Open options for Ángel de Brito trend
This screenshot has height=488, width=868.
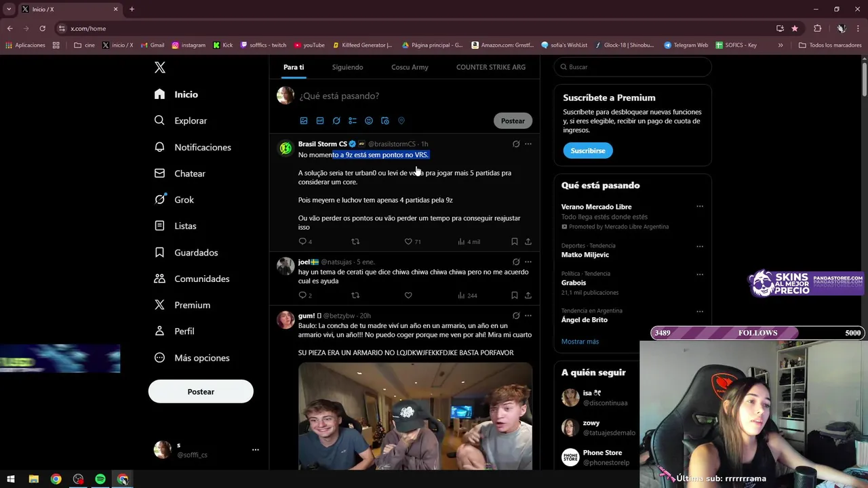coord(700,311)
